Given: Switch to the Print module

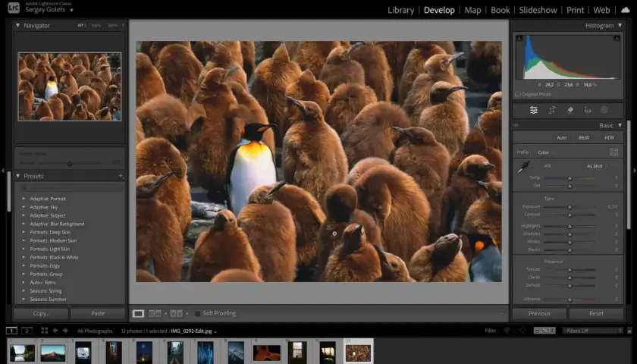Looking at the screenshot, I should tap(576, 10).
